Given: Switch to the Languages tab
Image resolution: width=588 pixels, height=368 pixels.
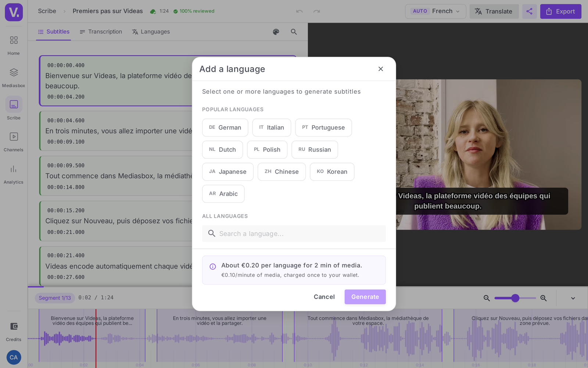Looking at the screenshot, I should [151, 32].
